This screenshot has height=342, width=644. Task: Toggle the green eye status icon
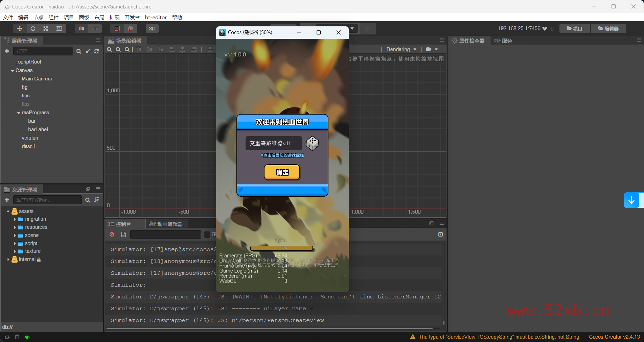pyautogui.click(x=27, y=337)
